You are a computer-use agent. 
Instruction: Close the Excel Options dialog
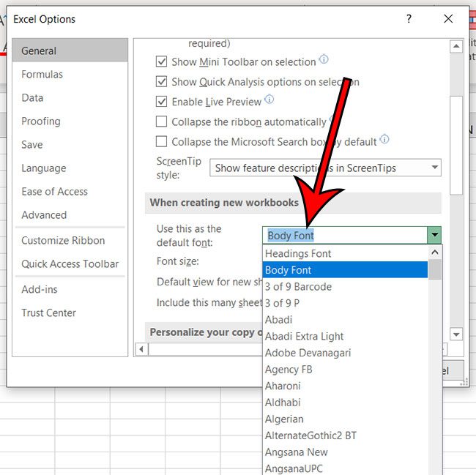tap(448, 19)
